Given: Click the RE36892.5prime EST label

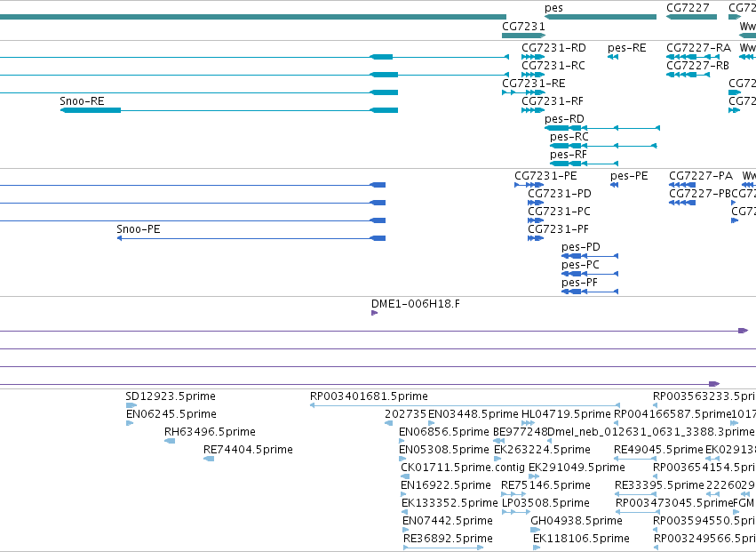Looking at the screenshot, I should click(x=449, y=539).
